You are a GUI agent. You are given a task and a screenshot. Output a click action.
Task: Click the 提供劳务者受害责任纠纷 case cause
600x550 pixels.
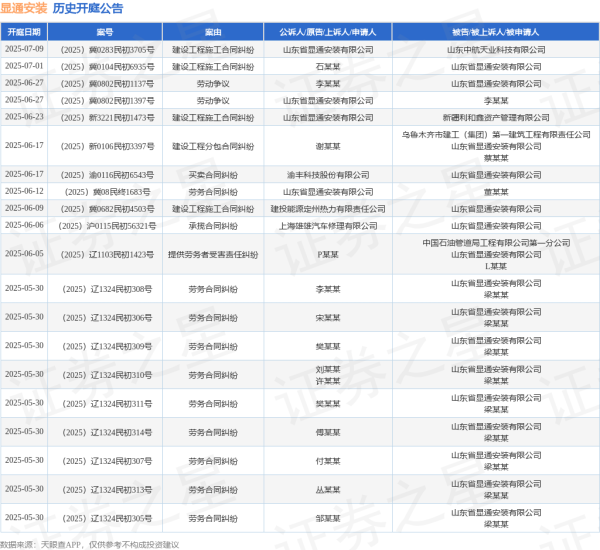[212, 254]
